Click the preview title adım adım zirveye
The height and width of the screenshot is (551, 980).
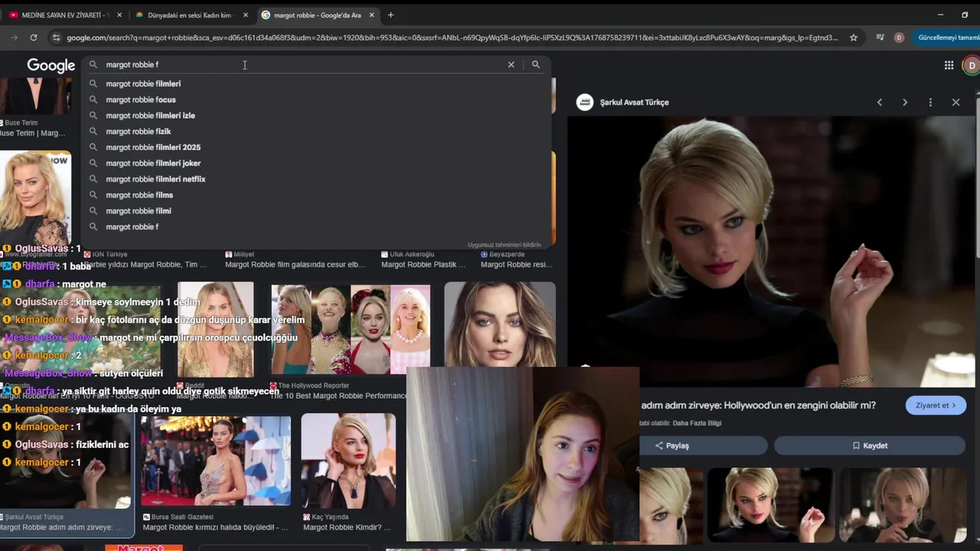coord(758,406)
